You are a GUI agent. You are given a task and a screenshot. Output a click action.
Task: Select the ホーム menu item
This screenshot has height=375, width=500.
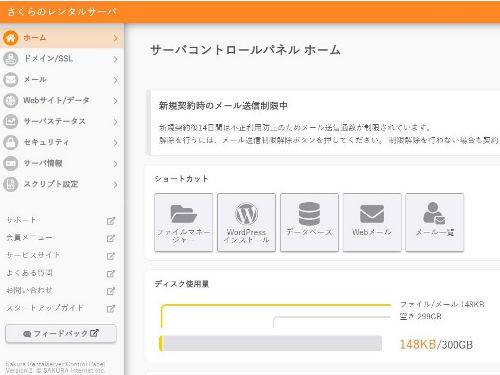point(62,38)
